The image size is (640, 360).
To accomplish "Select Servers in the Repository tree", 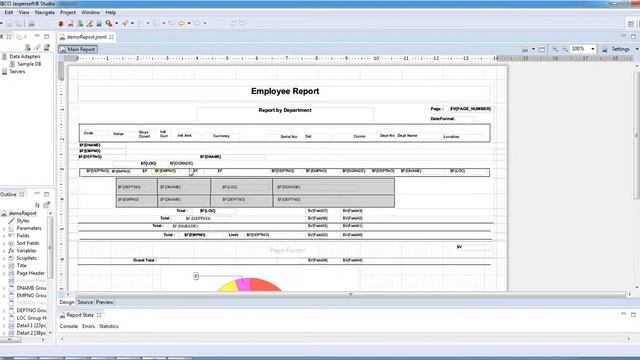I will click(17, 71).
